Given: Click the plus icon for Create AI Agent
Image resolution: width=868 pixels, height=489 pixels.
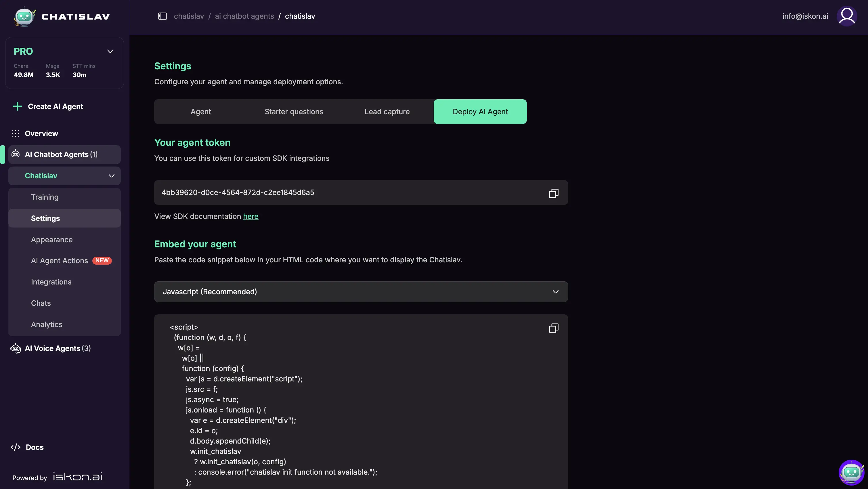Looking at the screenshot, I should coord(17,106).
